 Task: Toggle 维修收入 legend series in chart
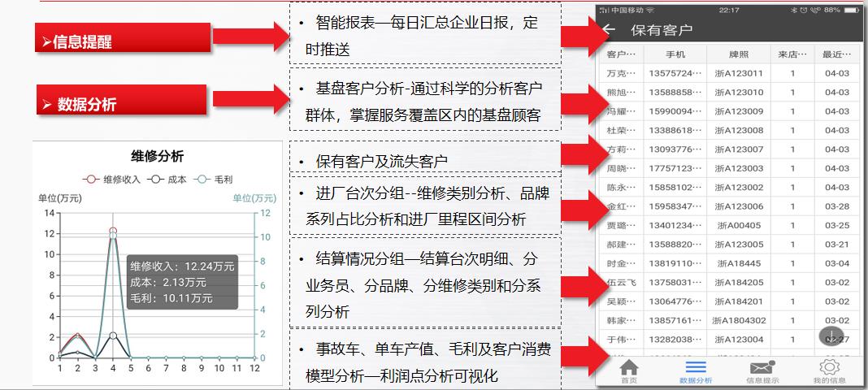tap(112, 179)
